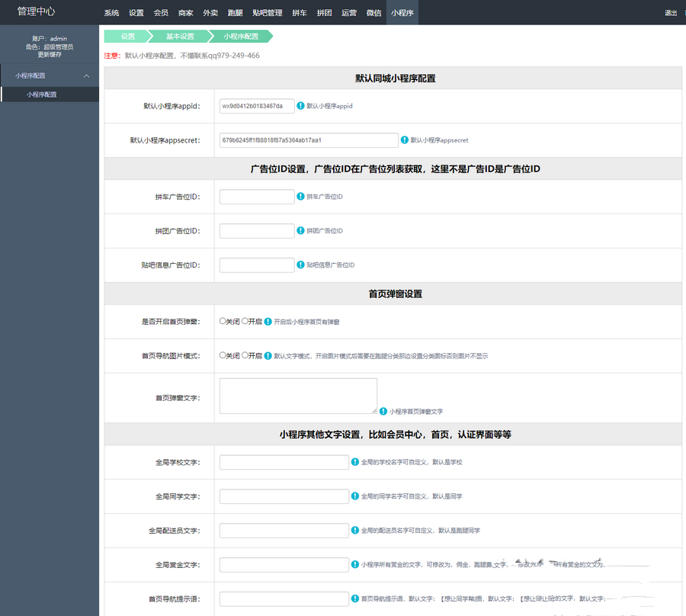Image resolution: width=686 pixels, height=616 pixels.
Task: Click info icon next to 全局同学文字
Action: [355, 496]
